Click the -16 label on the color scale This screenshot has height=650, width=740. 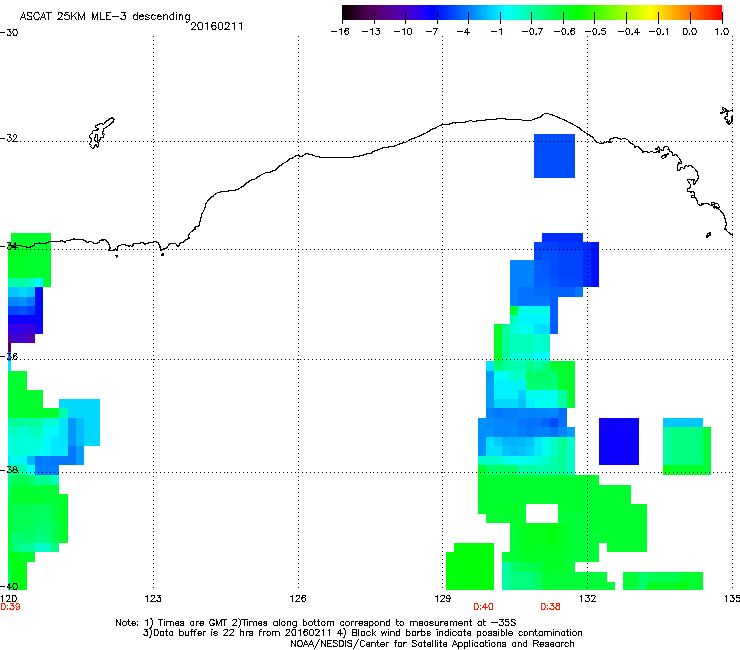340,32
